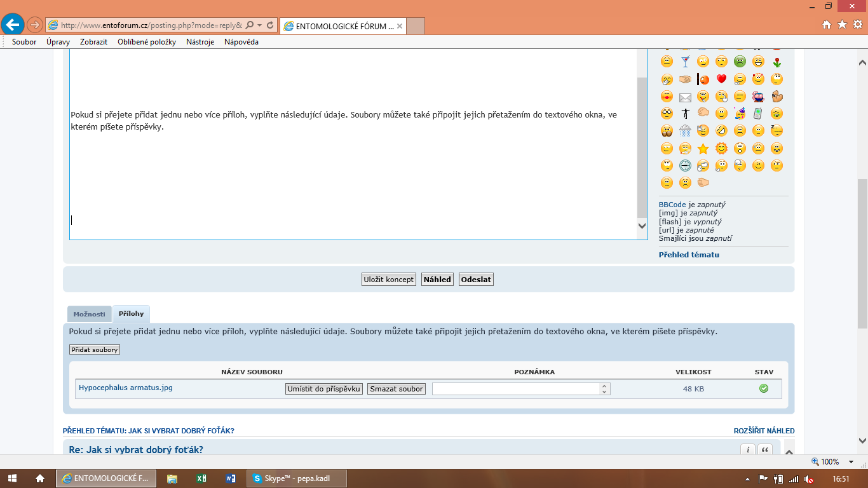Expand hidden system tray icons
Screen dimensions: 868x488
(748, 478)
